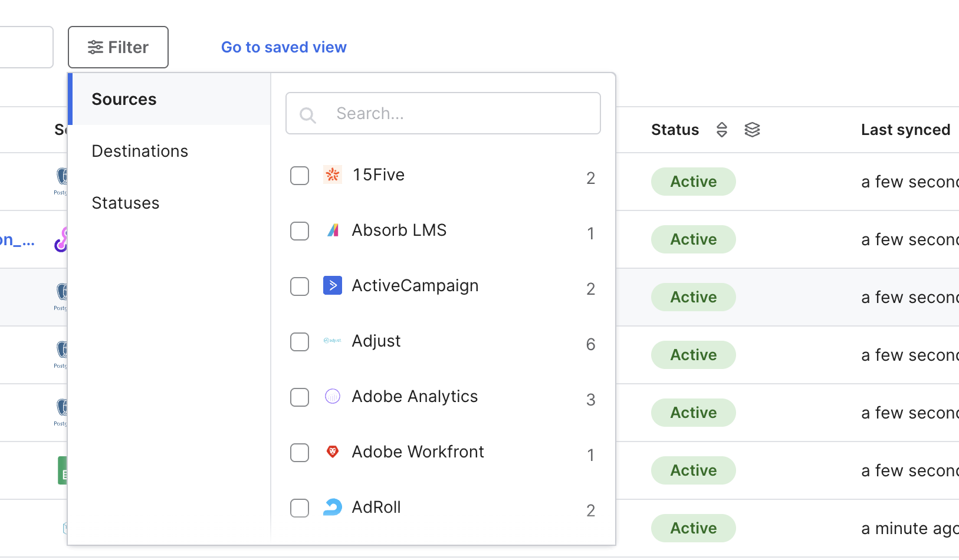
Task: Check the 15Five source checkbox
Action: (x=300, y=175)
